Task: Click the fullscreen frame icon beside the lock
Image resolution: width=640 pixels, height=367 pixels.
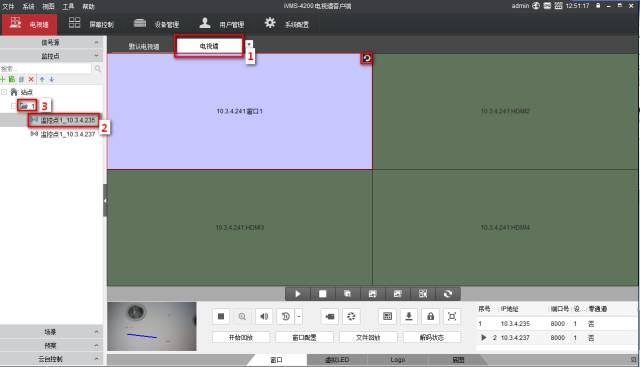Action: tap(452, 316)
